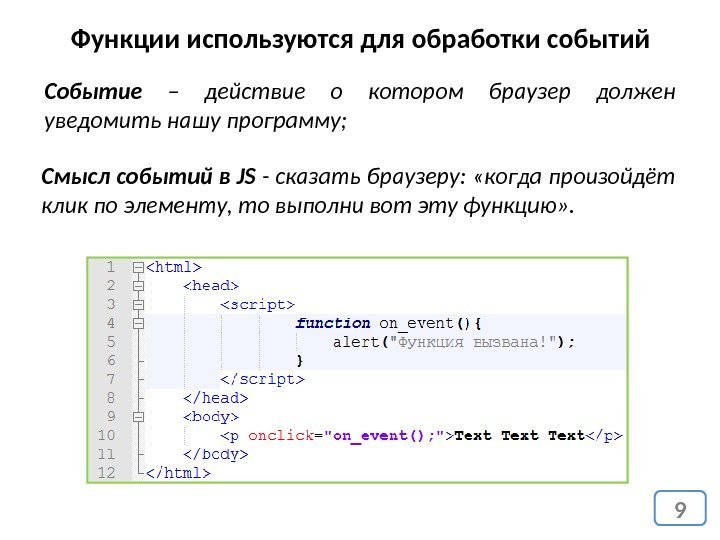This screenshot has width=720, height=540.
Task: Collapse the body fold marker on line 9
Action: pos(138,417)
